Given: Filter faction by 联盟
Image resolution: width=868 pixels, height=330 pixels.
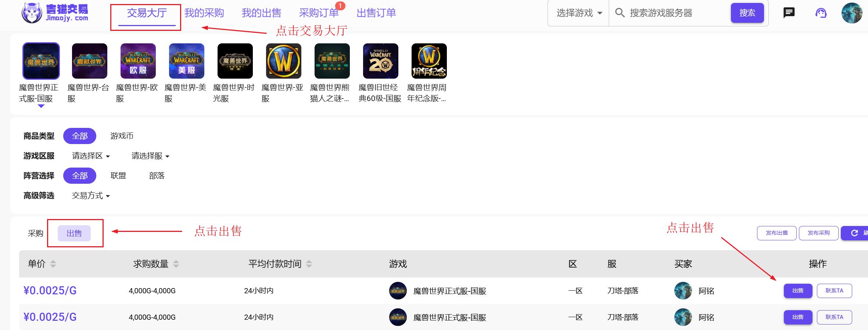Looking at the screenshot, I should (118, 176).
